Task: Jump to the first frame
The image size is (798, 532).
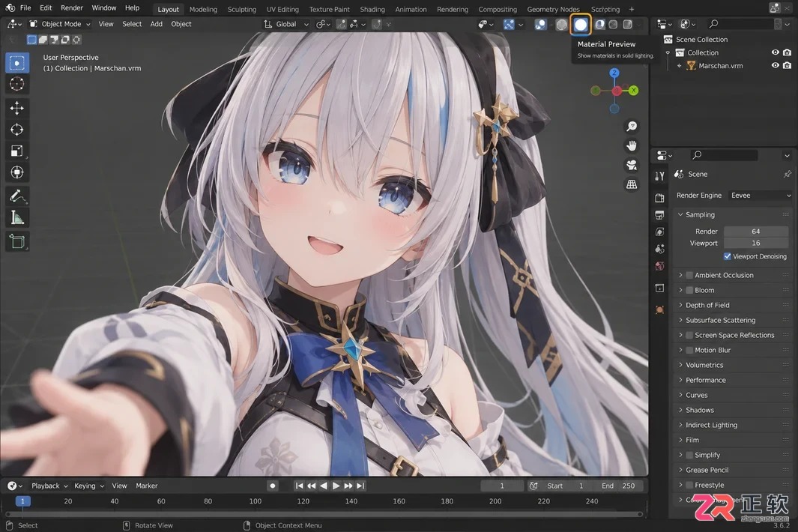Action: (x=299, y=486)
